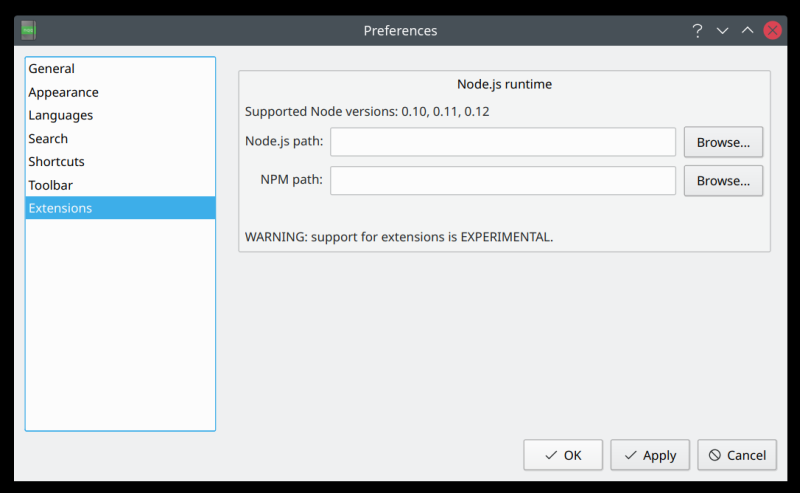Focus the Node.js path text field

click(503, 142)
